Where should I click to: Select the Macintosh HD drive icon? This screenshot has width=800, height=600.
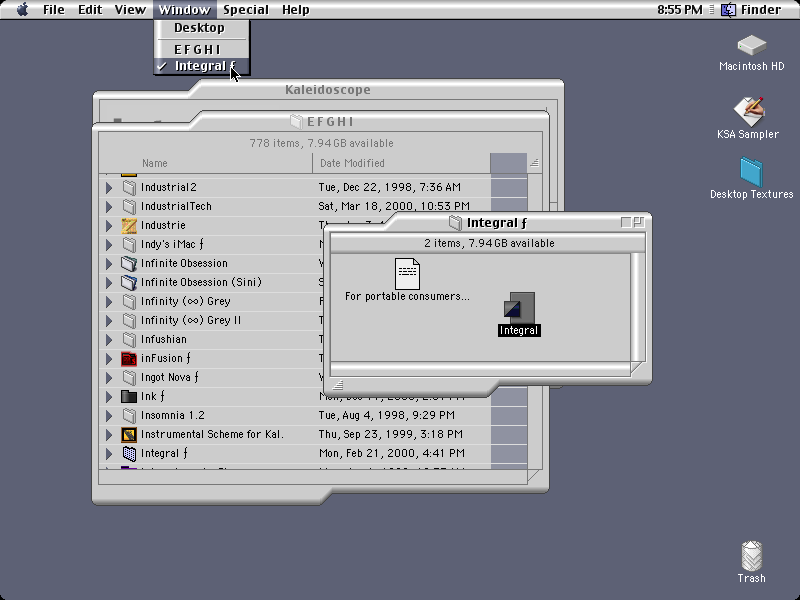point(752,46)
